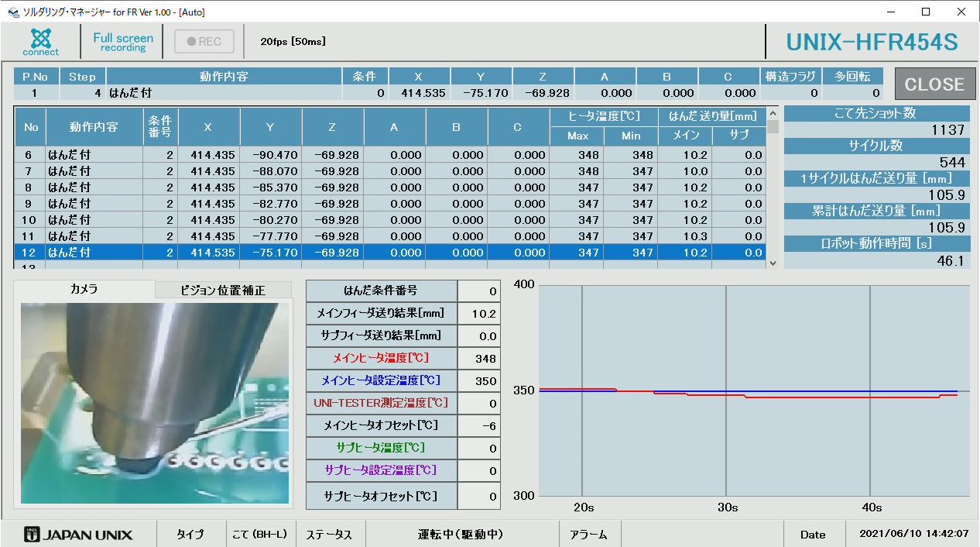Image resolution: width=980 pixels, height=547 pixels.
Task: Click the scroll up arrow of step table
Action: [x=772, y=114]
